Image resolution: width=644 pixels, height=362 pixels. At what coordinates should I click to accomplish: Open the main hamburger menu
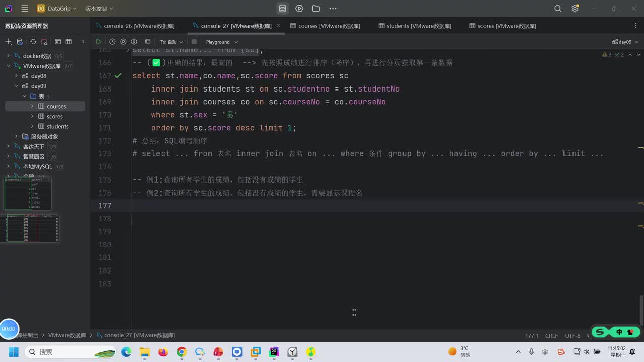point(25,9)
